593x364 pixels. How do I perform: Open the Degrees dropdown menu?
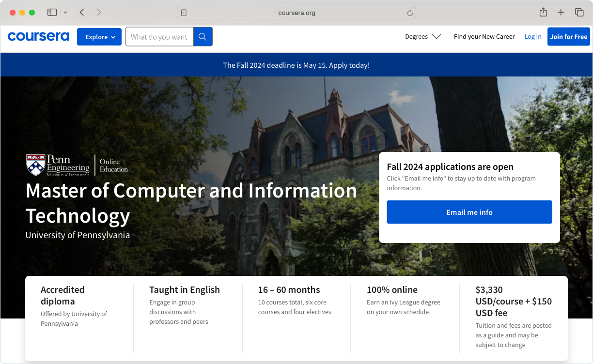click(423, 37)
